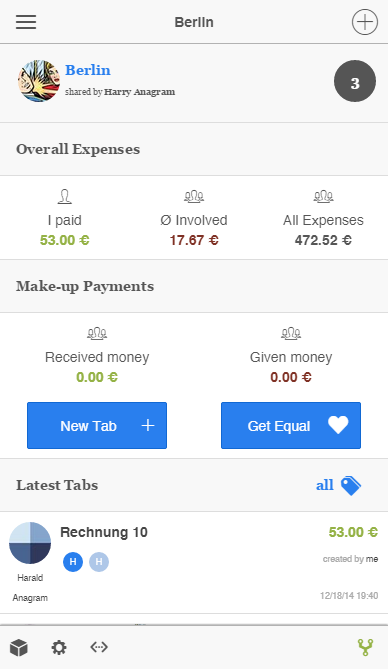Image resolution: width=388 pixels, height=669 pixels.
Task: Click the green fork icon
Action: pos(365,647)
